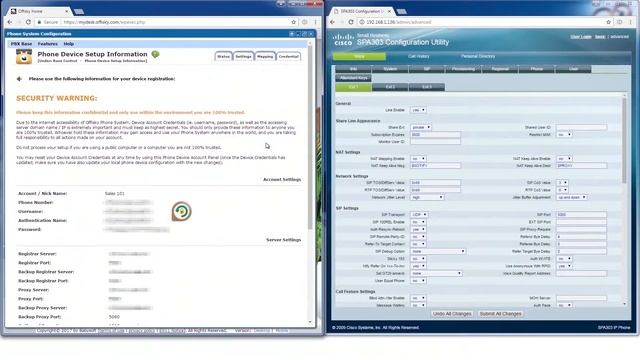Bookmark the SPA303 page with star icon
Screen dimensions: 640x360
[609, 22]
